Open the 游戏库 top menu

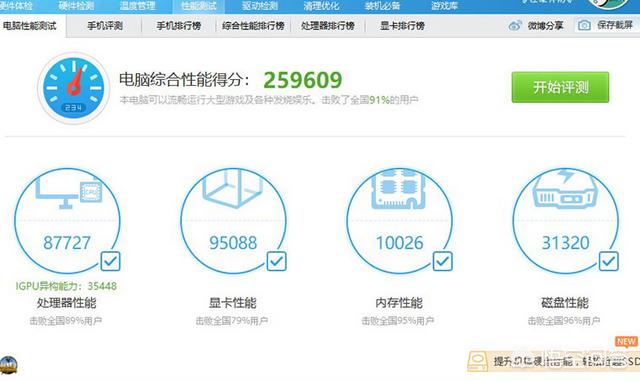(444, 6)
